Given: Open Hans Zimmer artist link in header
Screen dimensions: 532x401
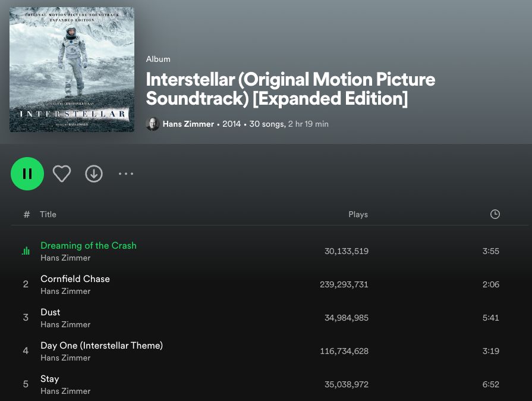Looking at the screenshot, I should tap(188, 124).
